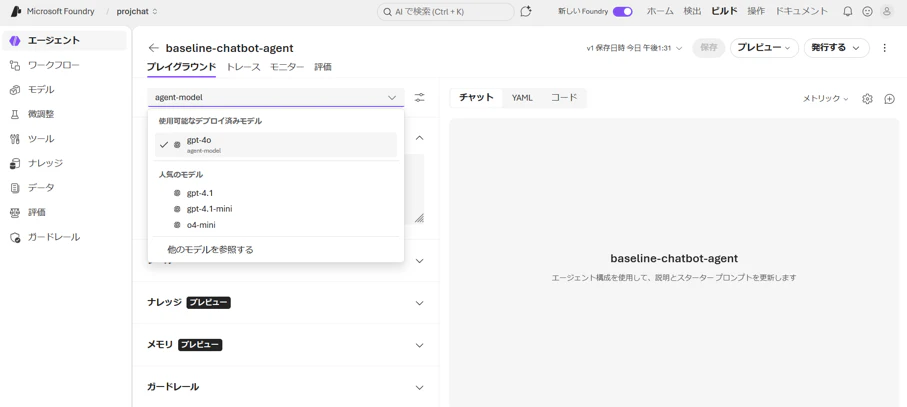The height and width of the screenshot is (407, 907).
Task: Open the three-dot more options menu
Action: click(884, 48)
